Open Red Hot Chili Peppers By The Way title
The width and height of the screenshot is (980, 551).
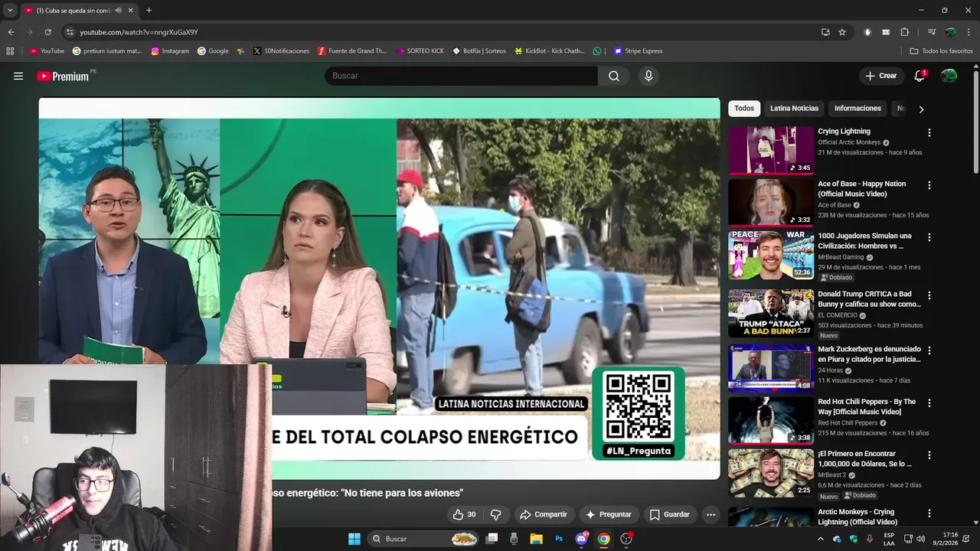click(867, 406)
